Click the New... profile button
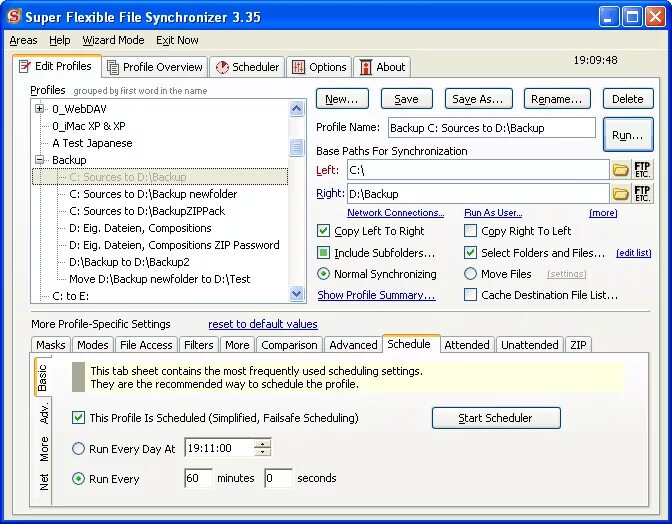 (x=342, y=99)
